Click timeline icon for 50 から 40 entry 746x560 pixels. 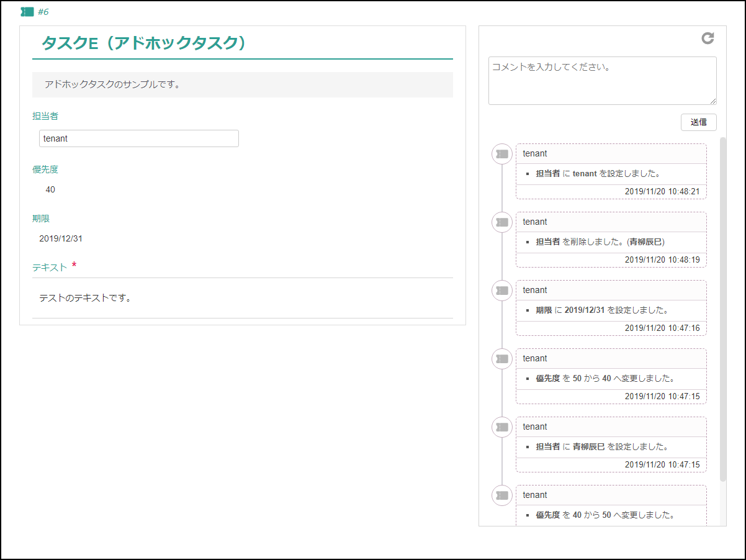502,358
